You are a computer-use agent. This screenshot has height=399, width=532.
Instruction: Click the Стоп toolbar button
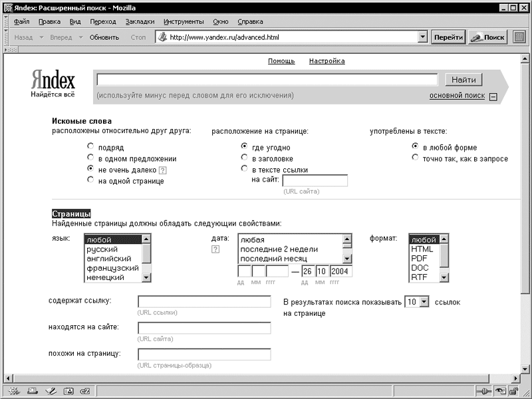[138, 37]
